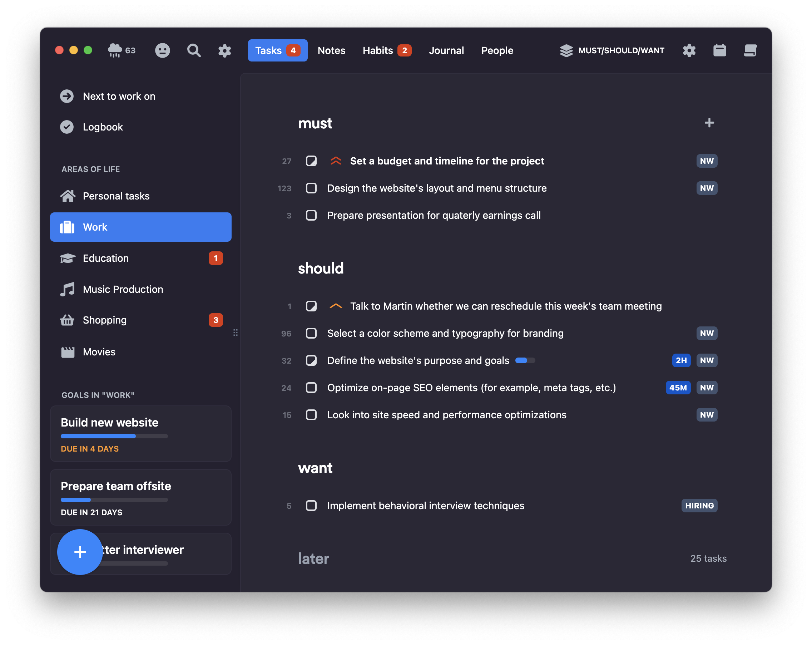Click the blue floating plus button
The height and width of the screenshot is (645, 812).
tap(80, 552)
